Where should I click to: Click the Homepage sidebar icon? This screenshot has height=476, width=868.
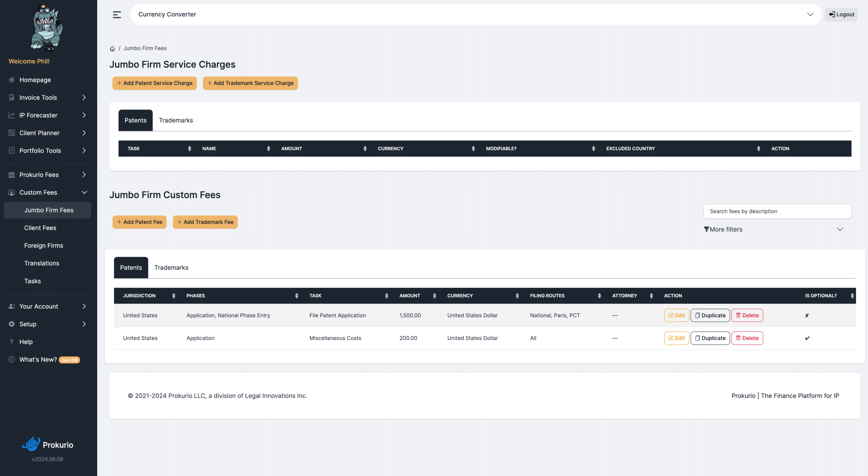click(x=12, y=80)
